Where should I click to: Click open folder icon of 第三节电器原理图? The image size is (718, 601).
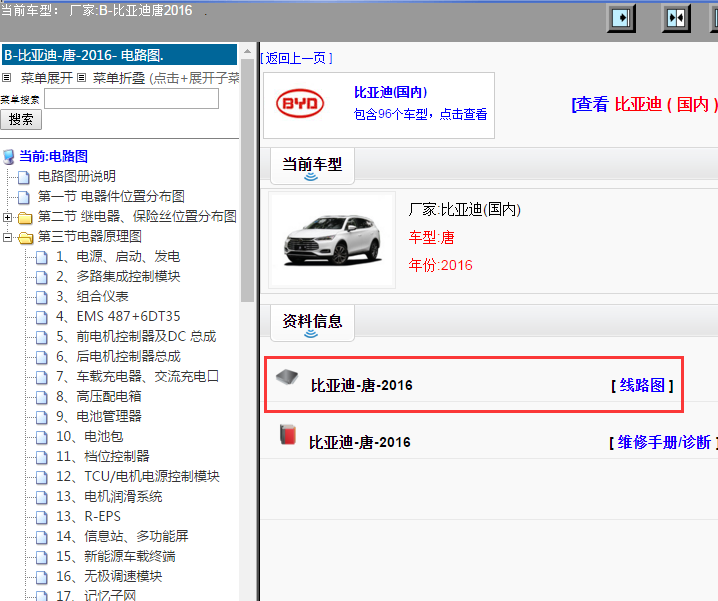coord(25,237)
